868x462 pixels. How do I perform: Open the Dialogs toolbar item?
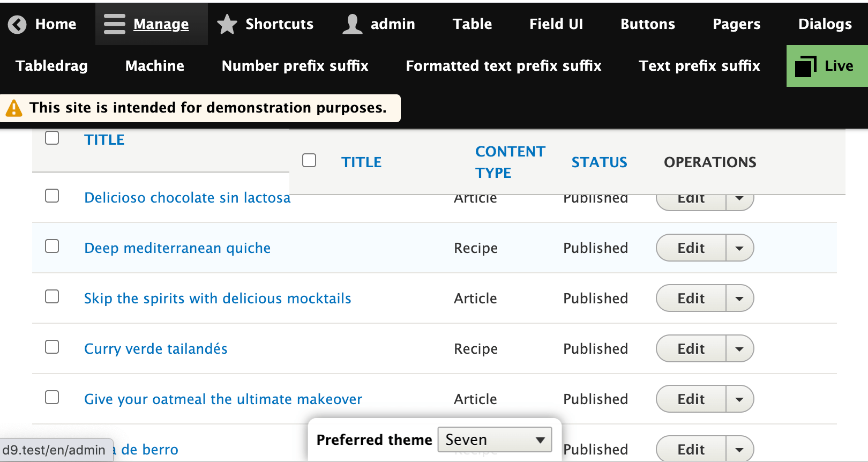tap(825, 24)
